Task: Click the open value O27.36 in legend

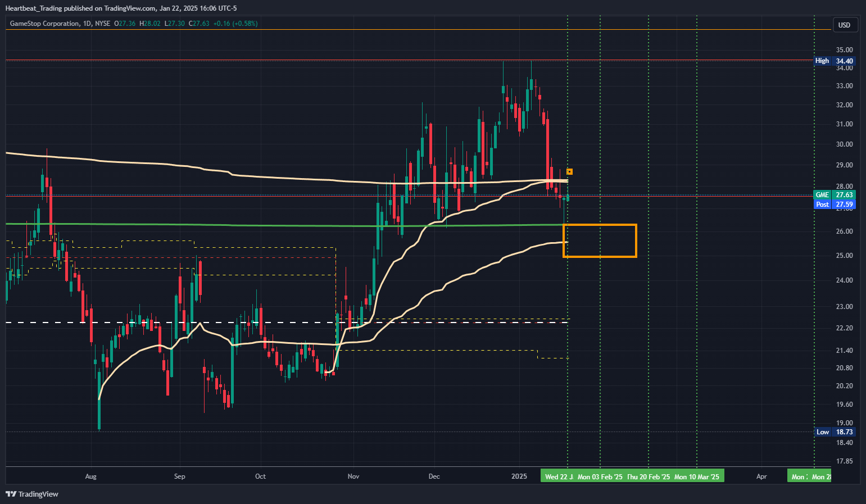Action: click(x=125, y=24)
